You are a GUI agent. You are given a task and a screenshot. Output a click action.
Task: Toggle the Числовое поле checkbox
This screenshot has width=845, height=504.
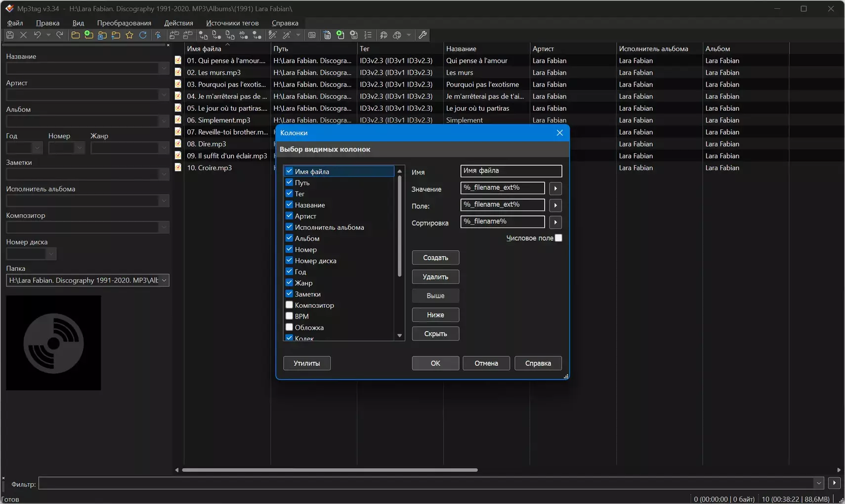tap(558, 238)
